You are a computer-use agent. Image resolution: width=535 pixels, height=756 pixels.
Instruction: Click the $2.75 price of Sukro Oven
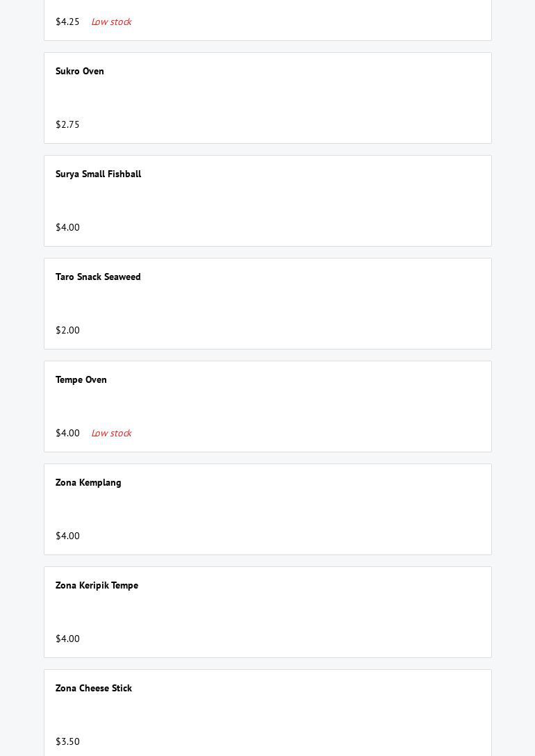(67, 124)
